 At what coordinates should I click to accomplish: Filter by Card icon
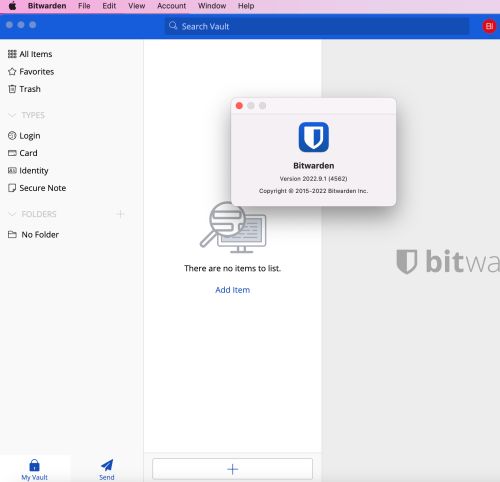coord(12,153)
